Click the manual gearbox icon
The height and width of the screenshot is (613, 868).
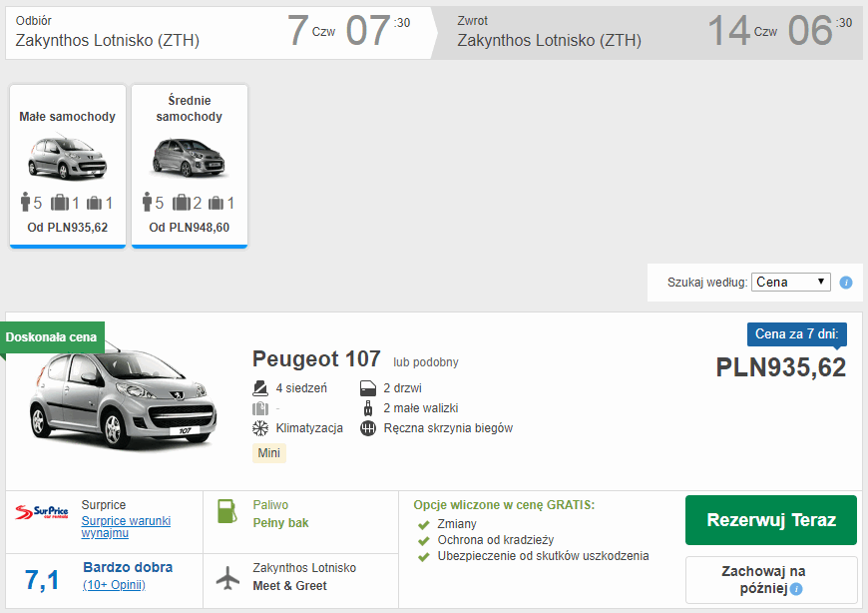tap(367, 428)
